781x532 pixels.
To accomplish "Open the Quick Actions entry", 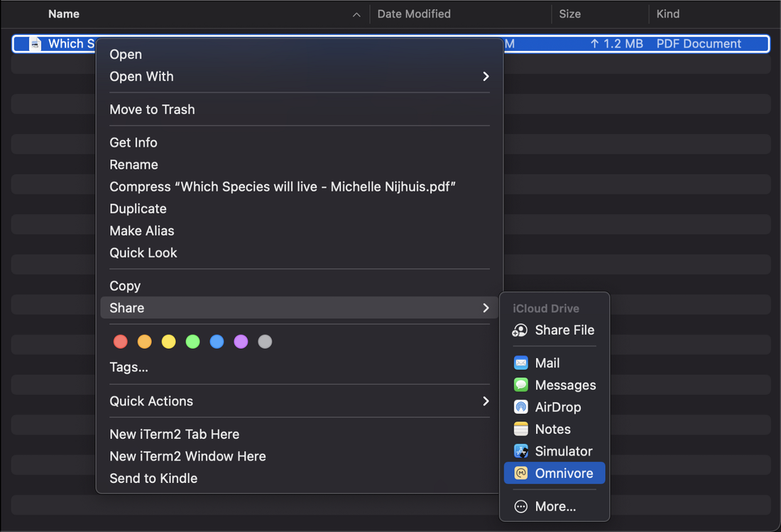I will tap(300, 401).
